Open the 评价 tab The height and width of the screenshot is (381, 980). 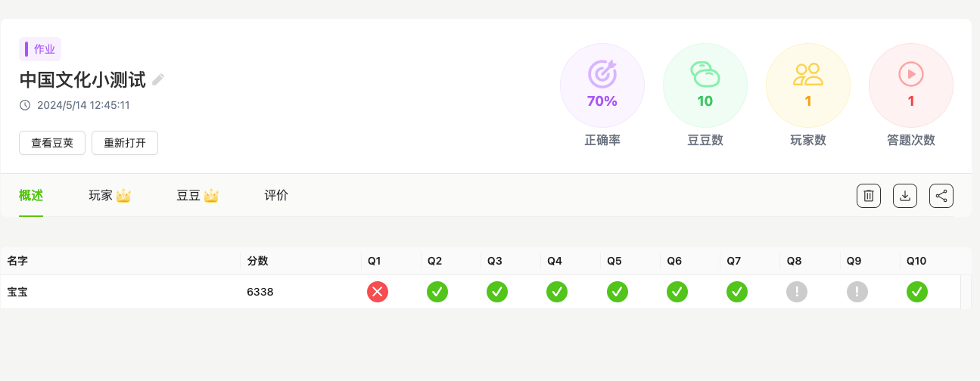coord(276,196)
